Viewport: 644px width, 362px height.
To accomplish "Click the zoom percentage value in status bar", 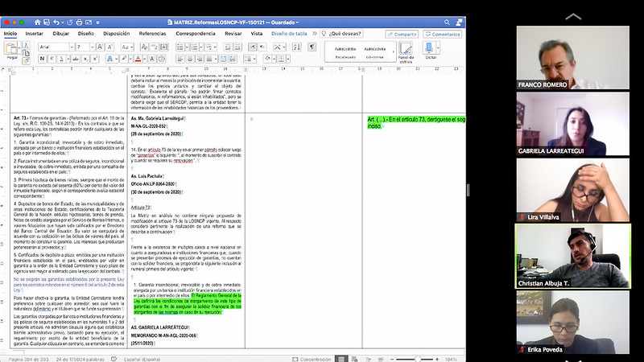I will click(451, 359).
